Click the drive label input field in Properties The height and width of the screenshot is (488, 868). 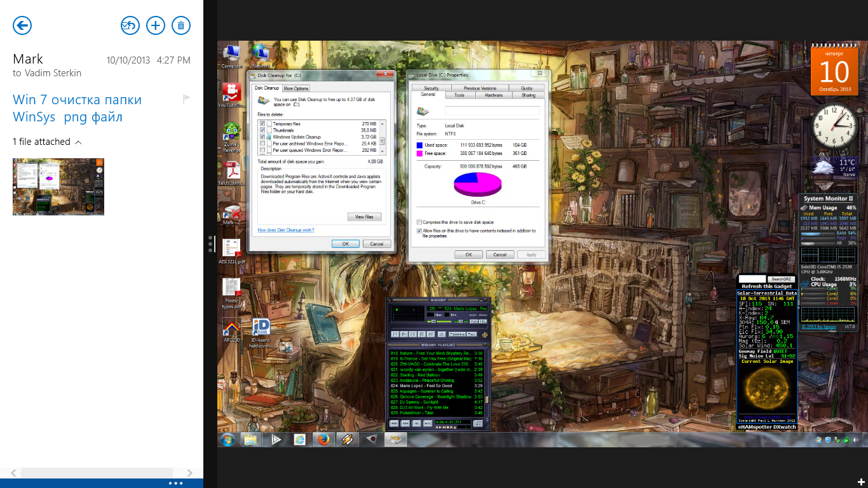[492, 111]
